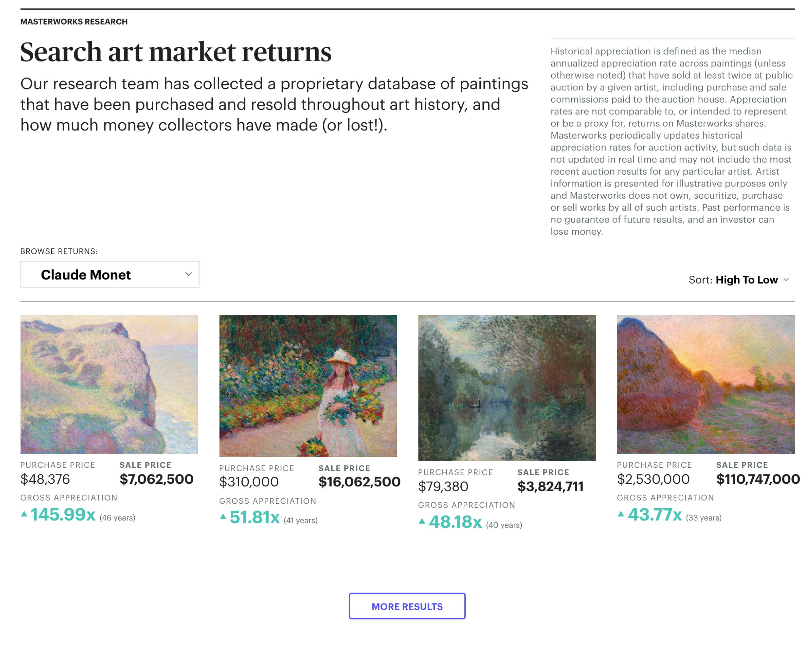
Task: Open the Claude Monet artist dropdown
Action: point(109,274)
